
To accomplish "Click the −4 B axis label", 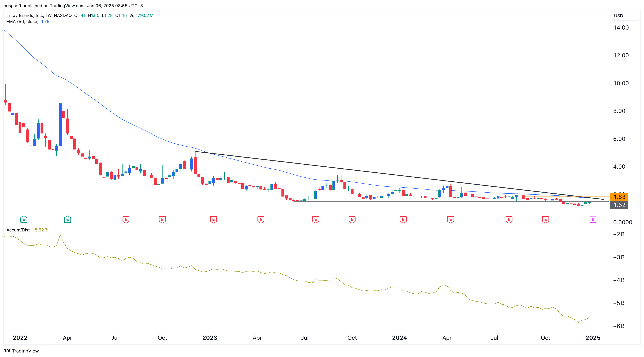I will coord(619,280).
